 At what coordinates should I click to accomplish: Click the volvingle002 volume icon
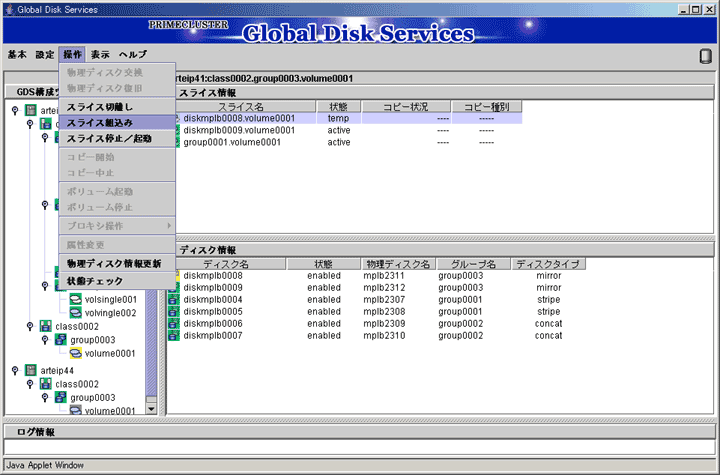pyautogui.click(x=75, y=313)
